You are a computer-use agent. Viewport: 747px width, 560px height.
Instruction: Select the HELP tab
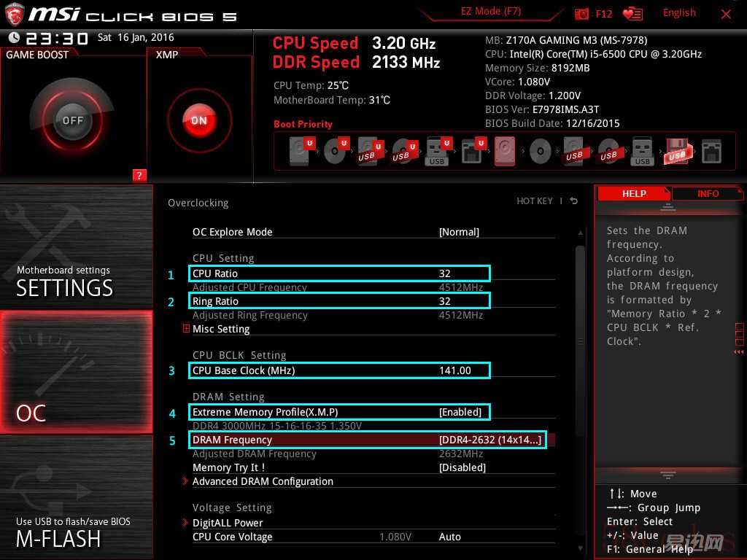(634, 194)
